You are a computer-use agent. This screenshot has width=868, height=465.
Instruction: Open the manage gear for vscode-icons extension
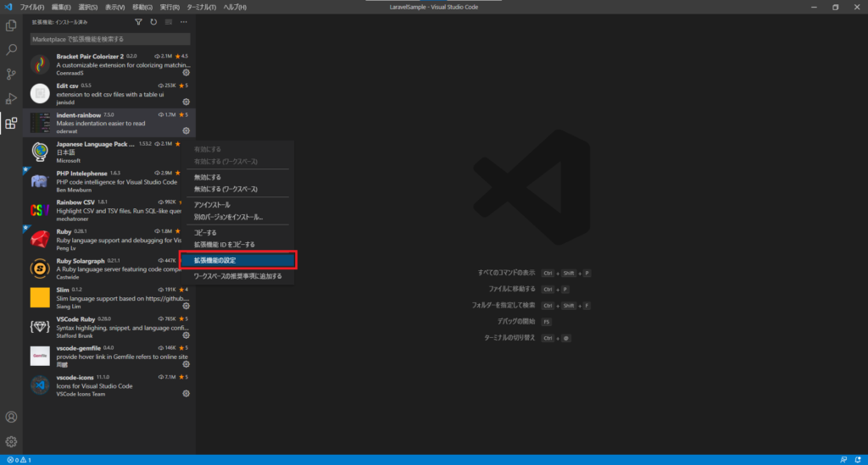186,393
